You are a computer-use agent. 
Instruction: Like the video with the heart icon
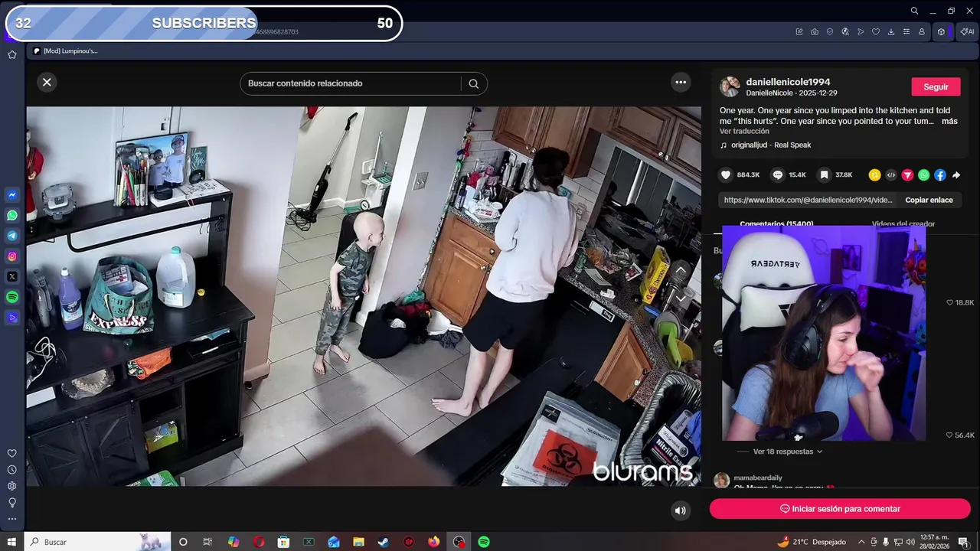[x=726, y=175]
